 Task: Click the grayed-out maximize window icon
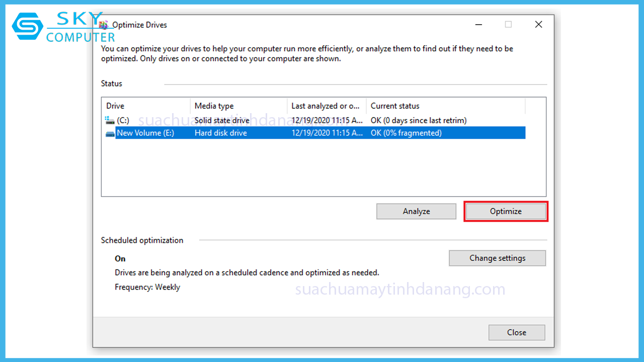pyautogui.click(x=508, y=25)
